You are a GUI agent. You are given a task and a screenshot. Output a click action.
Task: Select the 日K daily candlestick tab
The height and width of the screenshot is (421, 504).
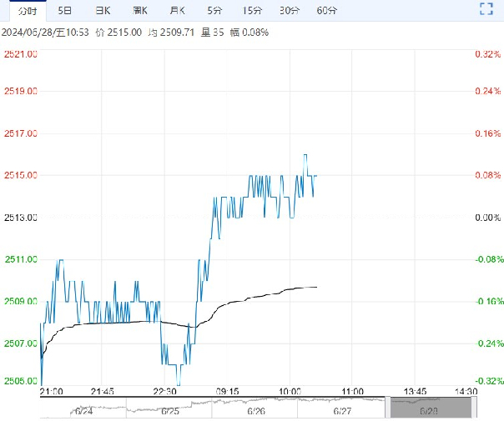pyautogui.click(x=103, y=11)
